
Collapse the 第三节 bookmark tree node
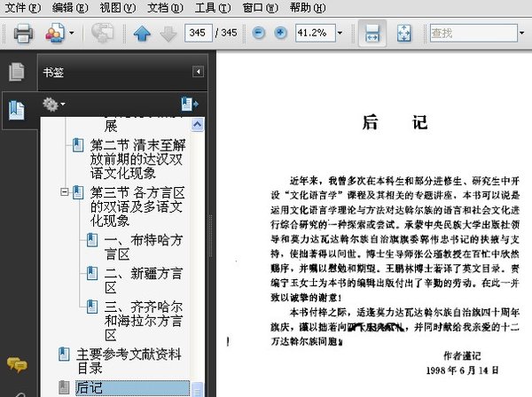64,192
